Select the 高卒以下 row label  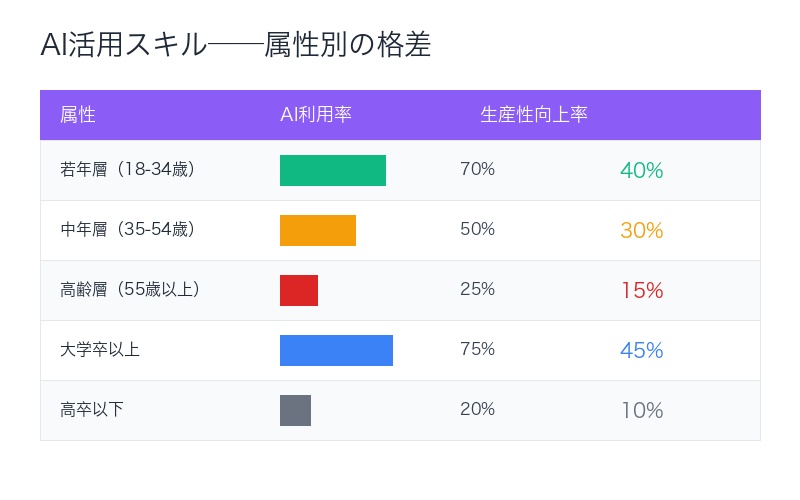pos(92,410)
